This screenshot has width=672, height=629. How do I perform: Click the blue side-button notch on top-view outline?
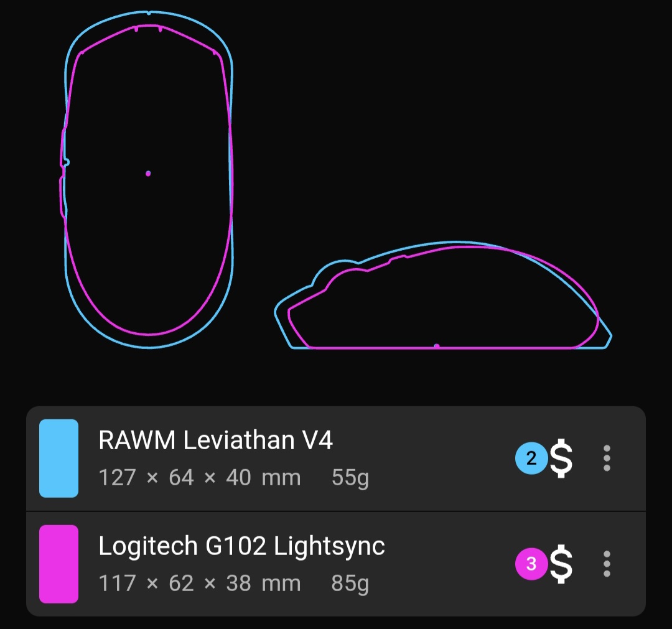66,162
